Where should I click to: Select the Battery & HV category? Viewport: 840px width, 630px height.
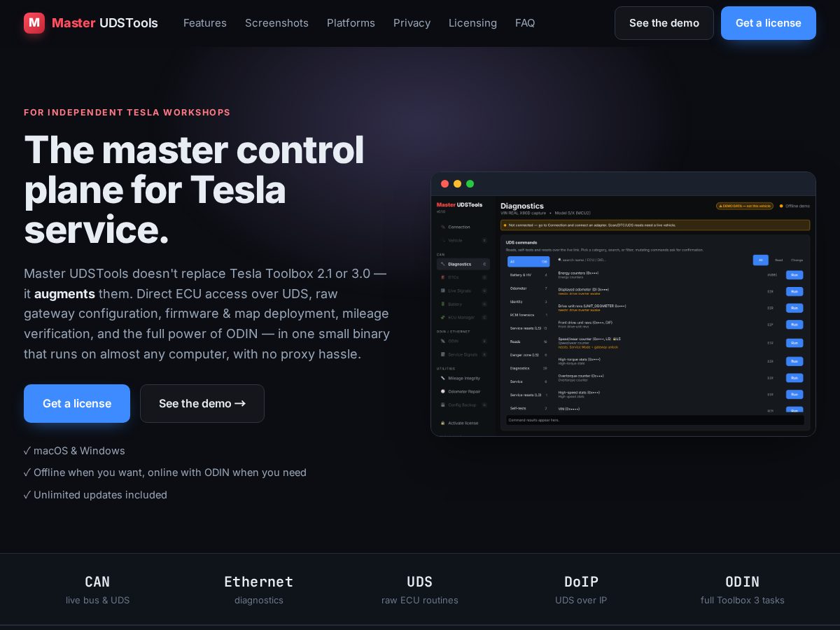528,275
